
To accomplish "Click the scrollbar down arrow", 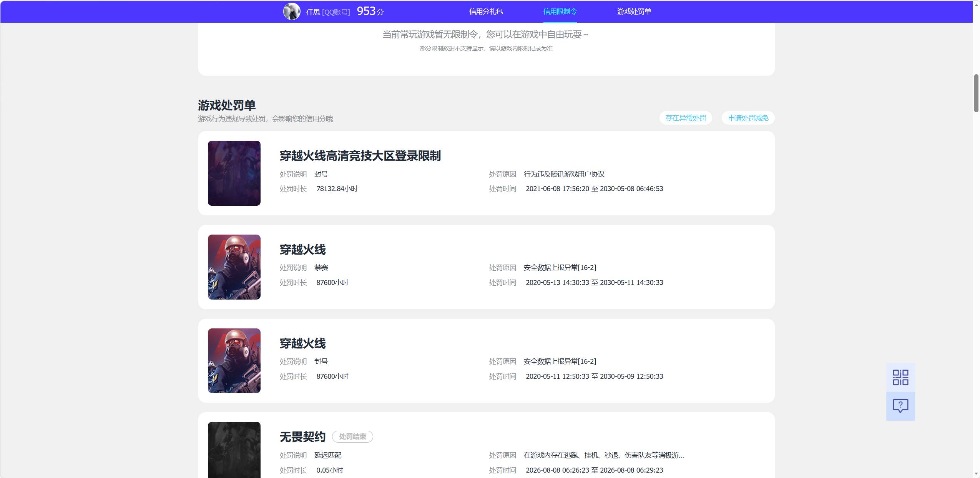I will 976,474.
